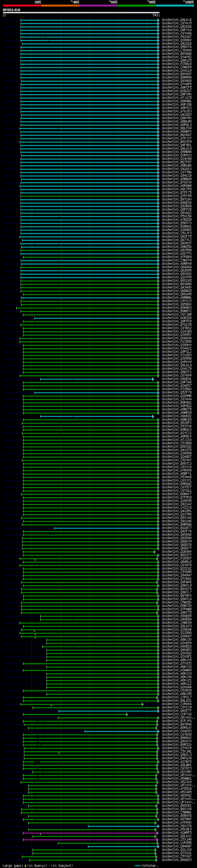Select the UniRef100_A7R938 label
Screen dimensions: 197x868
click(x=177, y=470)
